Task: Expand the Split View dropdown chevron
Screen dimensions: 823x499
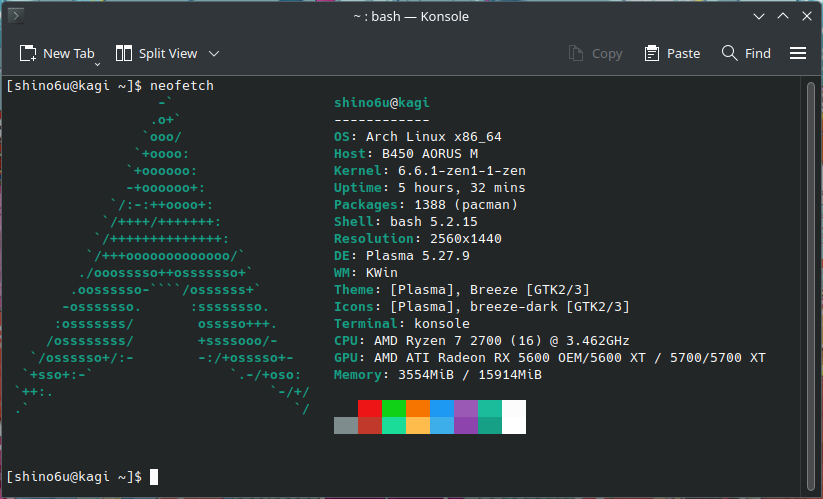Action: point(214,54)
